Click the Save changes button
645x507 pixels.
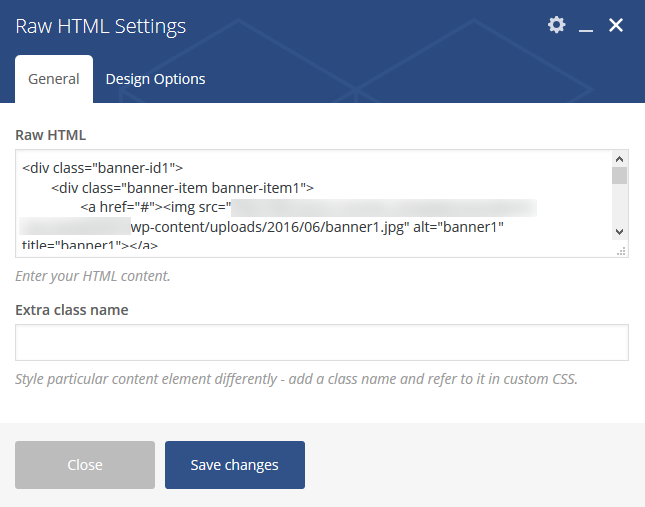click(x=235, y=465)
